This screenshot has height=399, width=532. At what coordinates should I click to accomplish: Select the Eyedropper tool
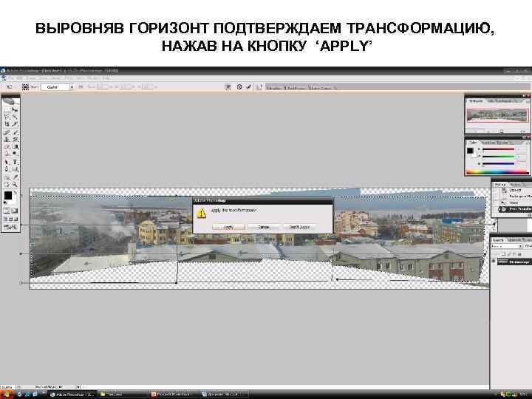(x=15, y=177)
